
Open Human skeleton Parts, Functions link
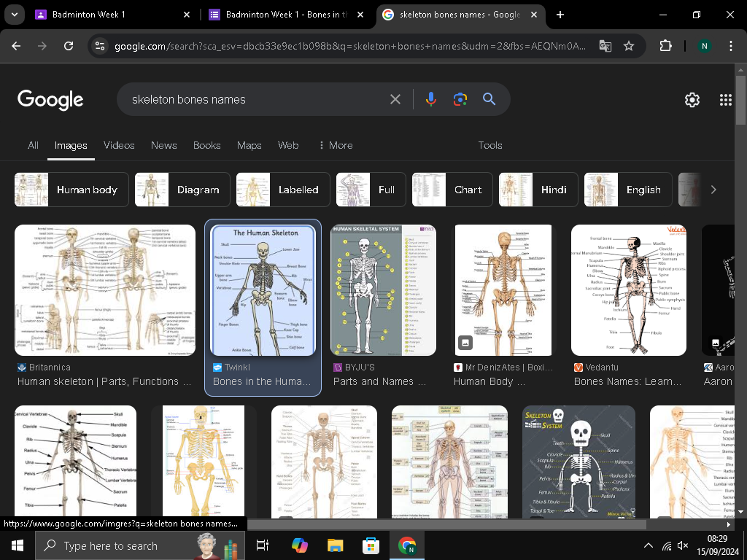(104, 381)
